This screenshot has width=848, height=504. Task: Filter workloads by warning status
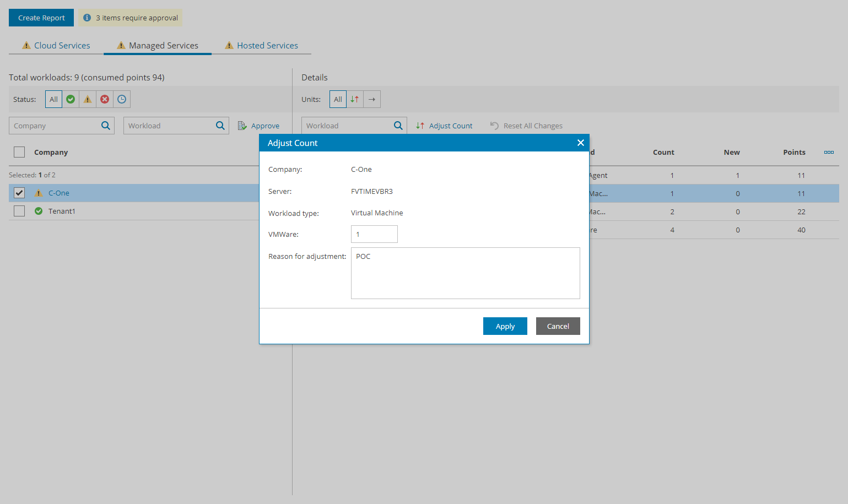point(88,99)
